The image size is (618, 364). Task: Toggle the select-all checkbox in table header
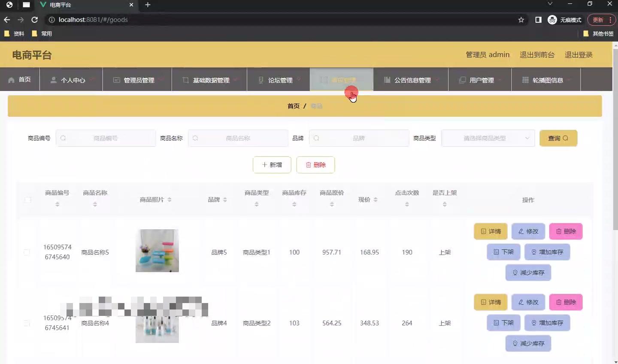[28, 200]
